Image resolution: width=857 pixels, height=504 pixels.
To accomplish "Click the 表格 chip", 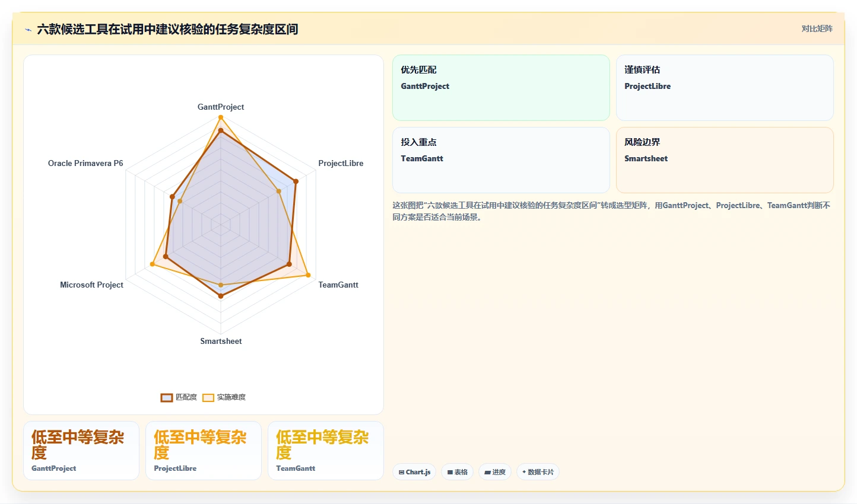I will (457, 472).
